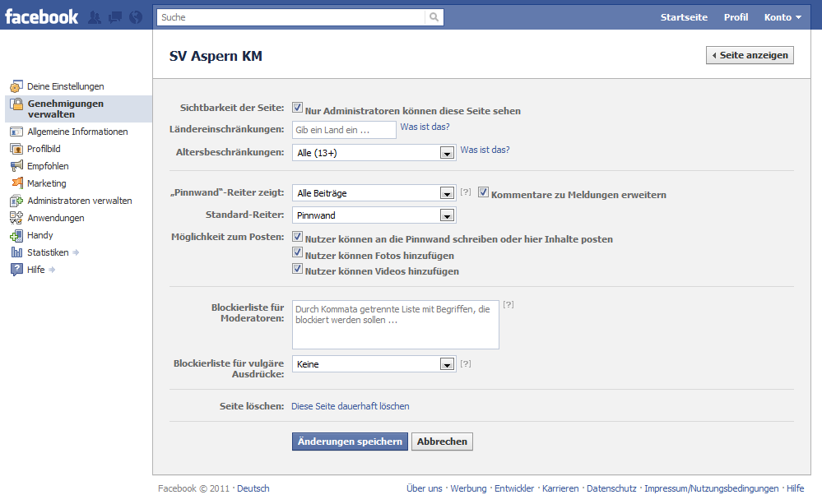Image resolution: width=822 pixels, height=504 pixels.
Task: Click the search magnifier icon
Action: point(434,16)
